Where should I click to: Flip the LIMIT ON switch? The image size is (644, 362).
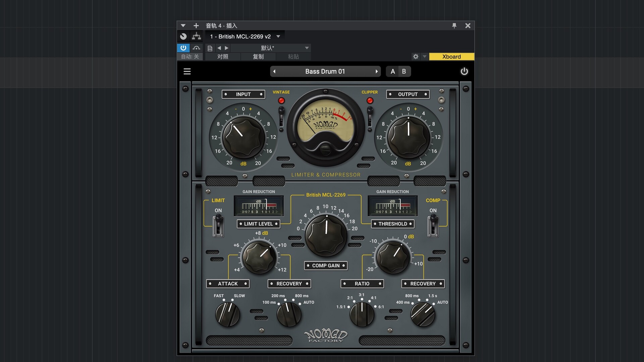point(218,226)
